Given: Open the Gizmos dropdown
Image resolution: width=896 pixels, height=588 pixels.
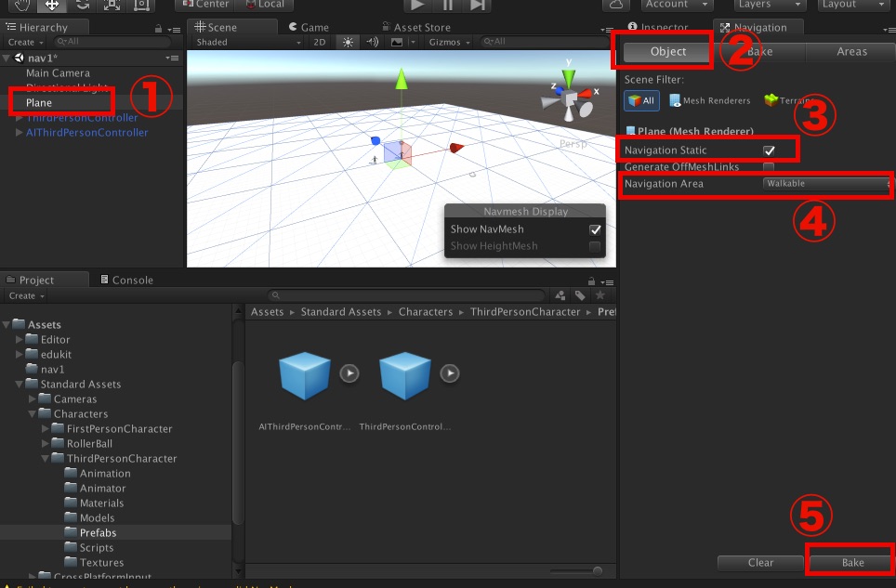Looking at the screenshot, I should (x=450, y=42).
